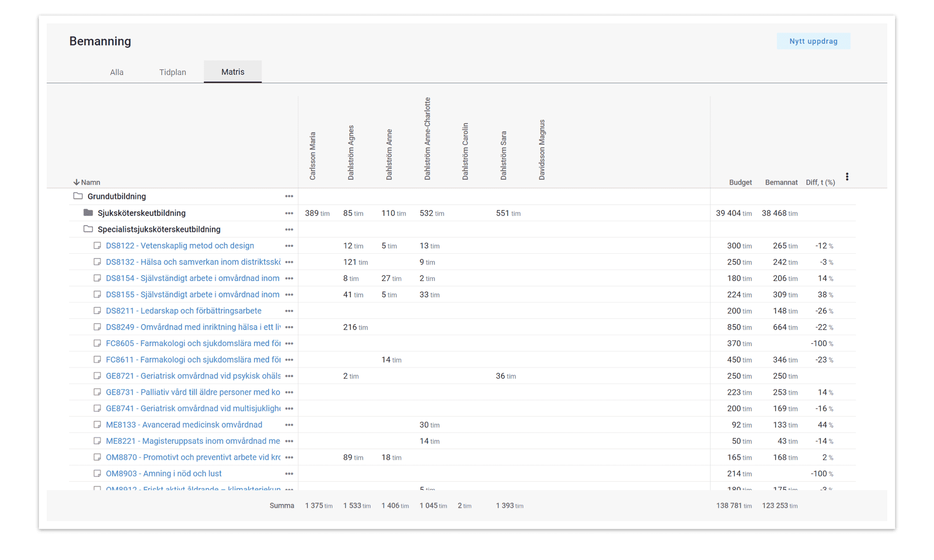Open DS8249 Omvårdnad med inriktning hälsa link

click(193, 327)
